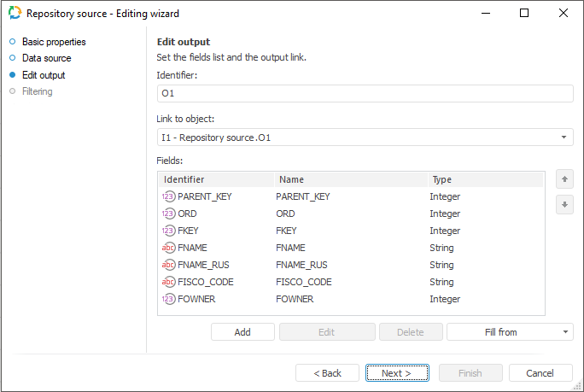Expand the Link to object dropdown
Viewport: 584px width, 392px height.
coord(564,137)
